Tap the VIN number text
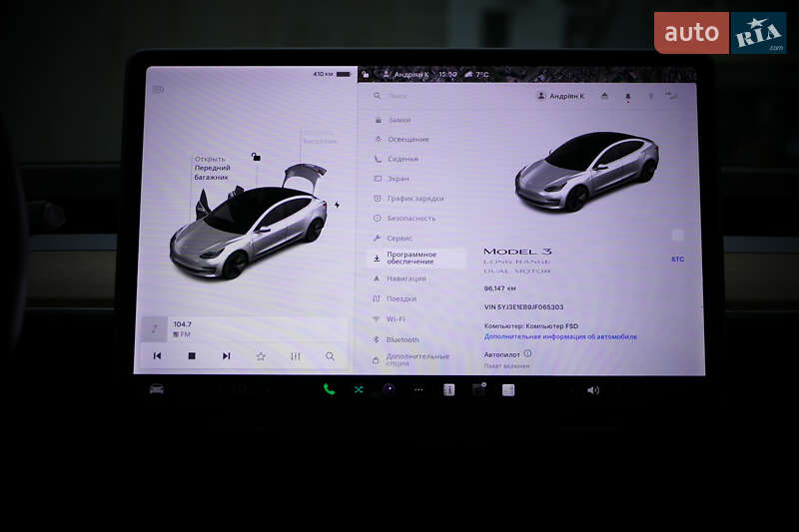This screenshot has height=532, width=799. click(x=523, y=307)
